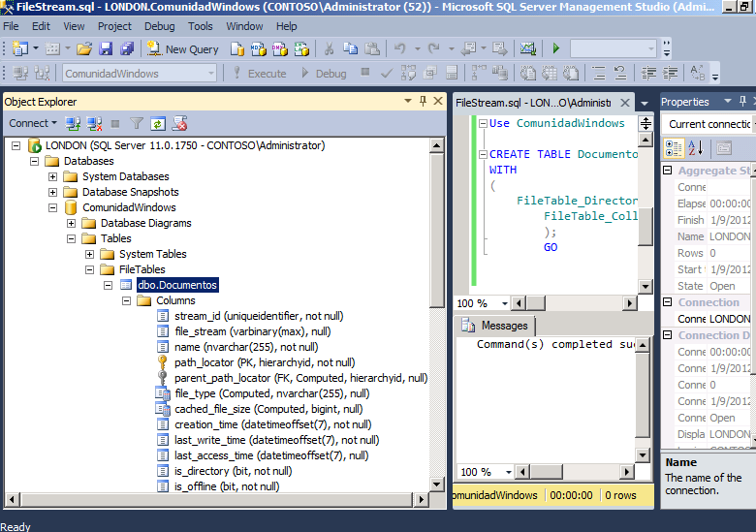Select the dbo.Documentos table
This screenshot has height=532, width=756.
click(x=177, y=285)
